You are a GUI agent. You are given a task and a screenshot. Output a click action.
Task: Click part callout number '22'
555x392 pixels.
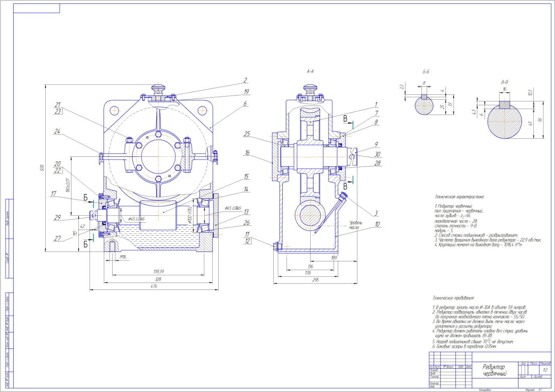click(57, 170)
